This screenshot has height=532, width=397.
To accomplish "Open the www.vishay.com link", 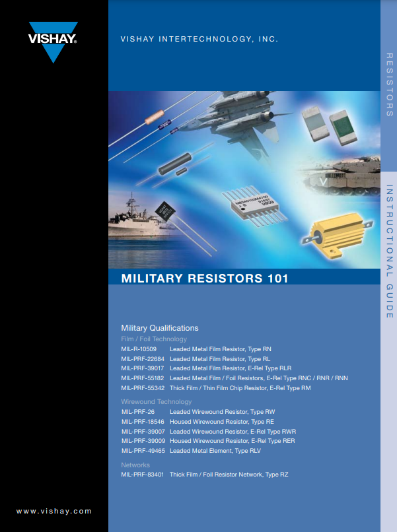I will pyautogui.click(x=54, y=511).
